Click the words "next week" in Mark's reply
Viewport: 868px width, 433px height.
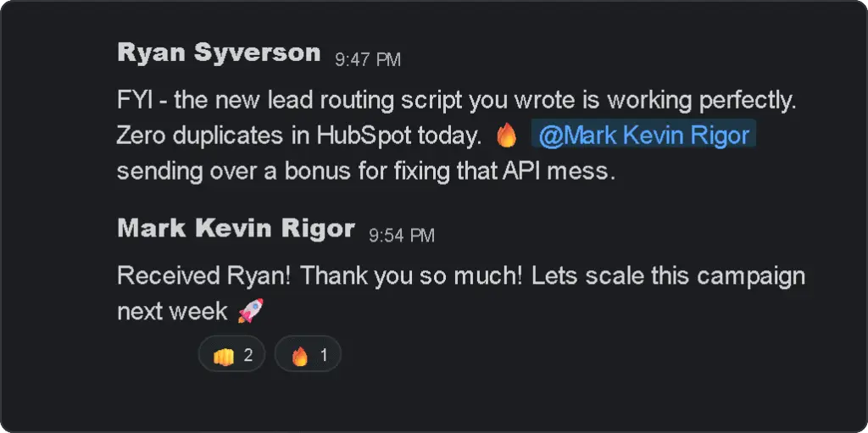(172, 310)
